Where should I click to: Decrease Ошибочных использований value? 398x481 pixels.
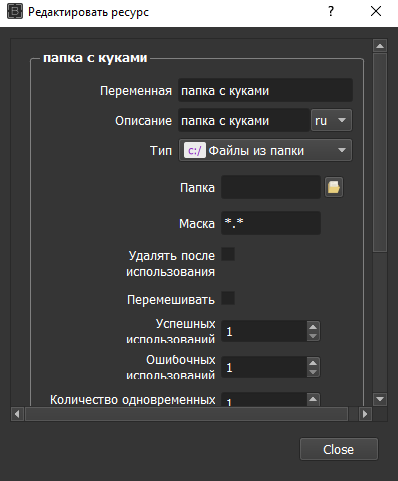pos(313,372)
